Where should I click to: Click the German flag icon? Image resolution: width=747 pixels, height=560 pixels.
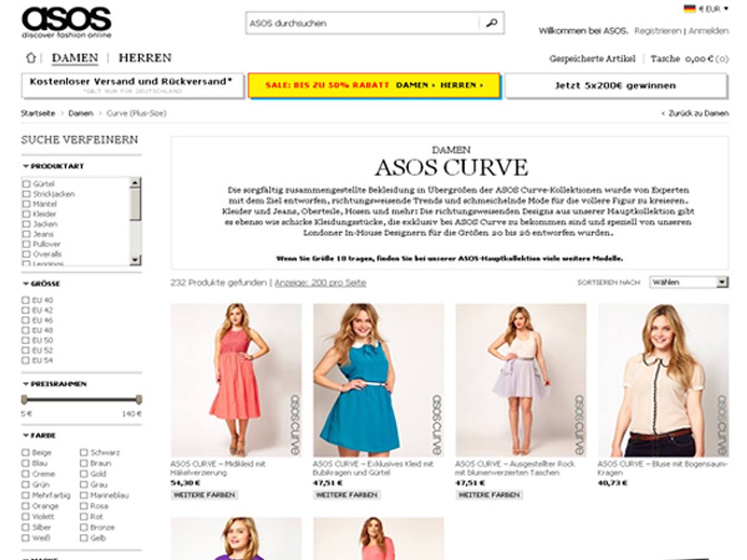[690, 9]
